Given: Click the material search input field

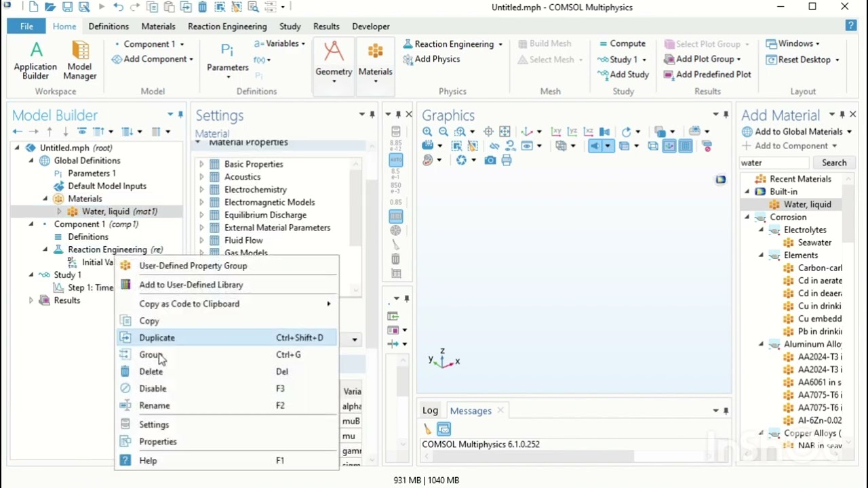Looking at the screenshot, I should tap(774, 163).
